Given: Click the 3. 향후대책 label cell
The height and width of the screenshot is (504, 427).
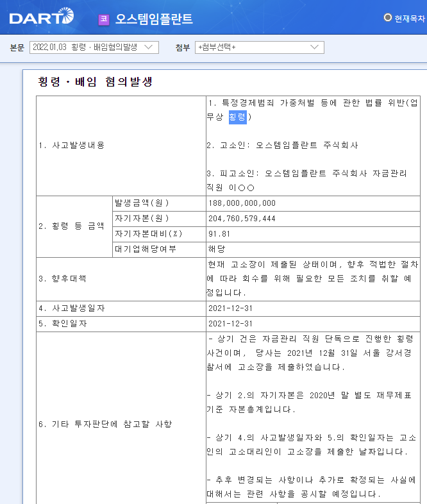Looking at the screenshot, I should (121, 279).
